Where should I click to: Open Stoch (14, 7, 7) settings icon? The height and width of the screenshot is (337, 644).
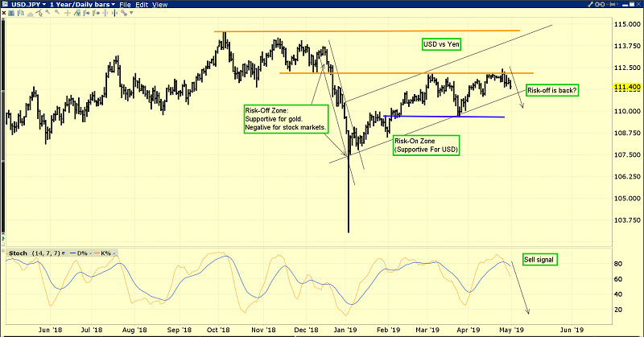(64, 253)
